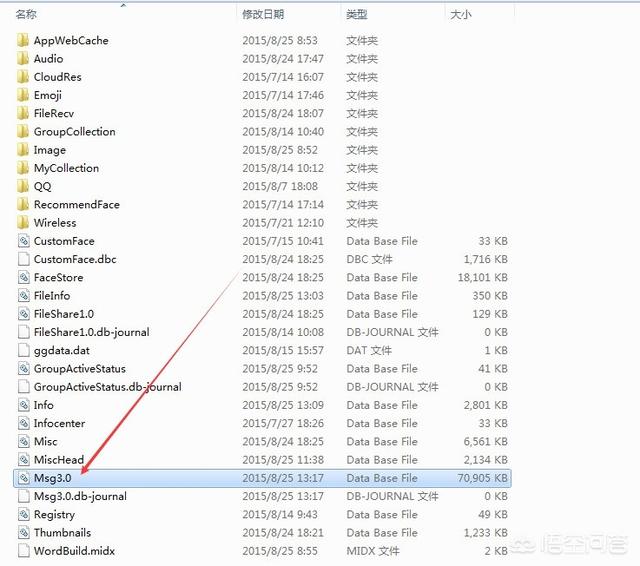Click the 6,561 KB size value
Viewport: 640px width, 566px height.
(486, 442)
